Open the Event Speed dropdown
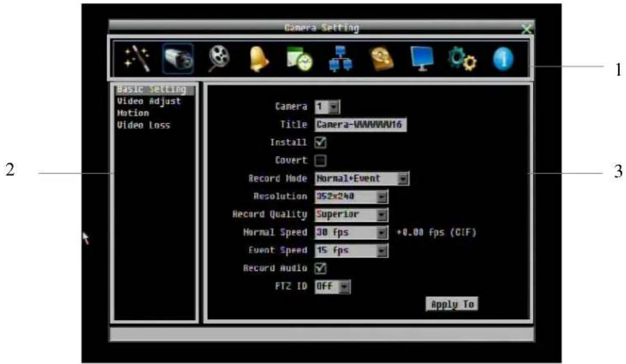The height and width of the screenshot is (364, 626). (x=351, y=250)
